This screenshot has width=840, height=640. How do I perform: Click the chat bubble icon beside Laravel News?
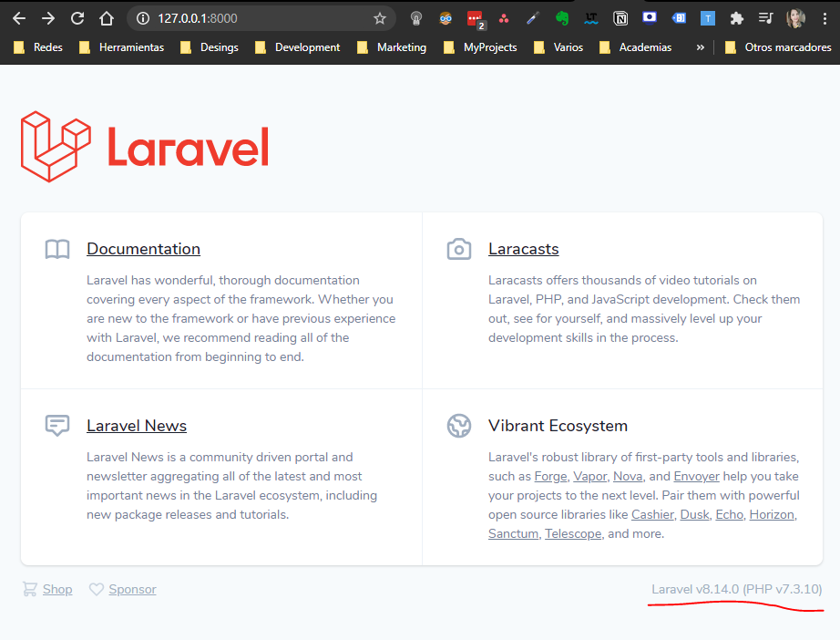pyautogui.click(x=57, y=426)
